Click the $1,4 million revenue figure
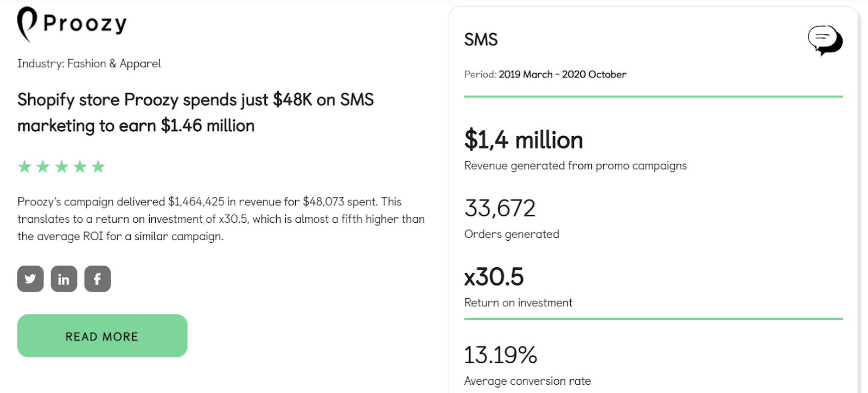868x393 pixels. pyautogui.click(x=524, y=140)
